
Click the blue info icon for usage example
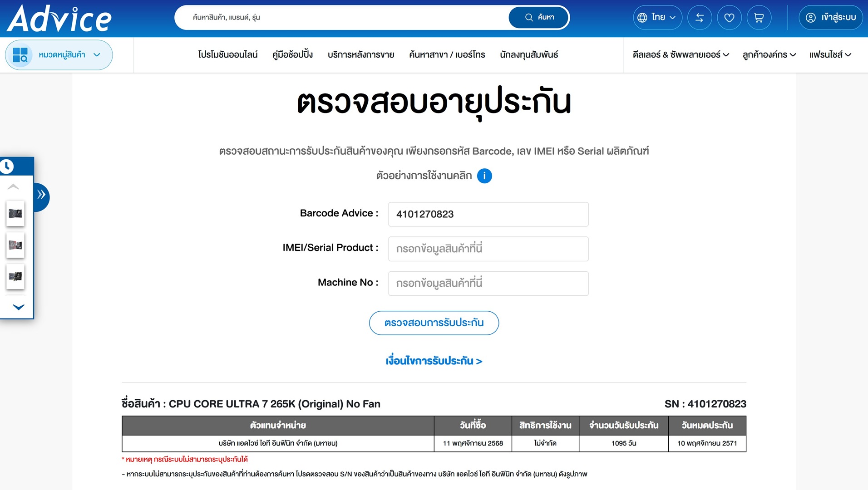484,176
